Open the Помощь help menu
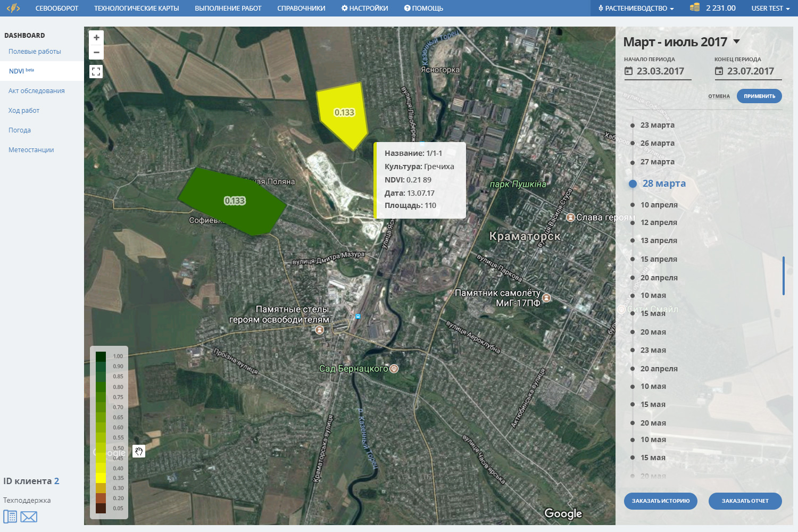798x532 pixels. (x=423, y=8)
